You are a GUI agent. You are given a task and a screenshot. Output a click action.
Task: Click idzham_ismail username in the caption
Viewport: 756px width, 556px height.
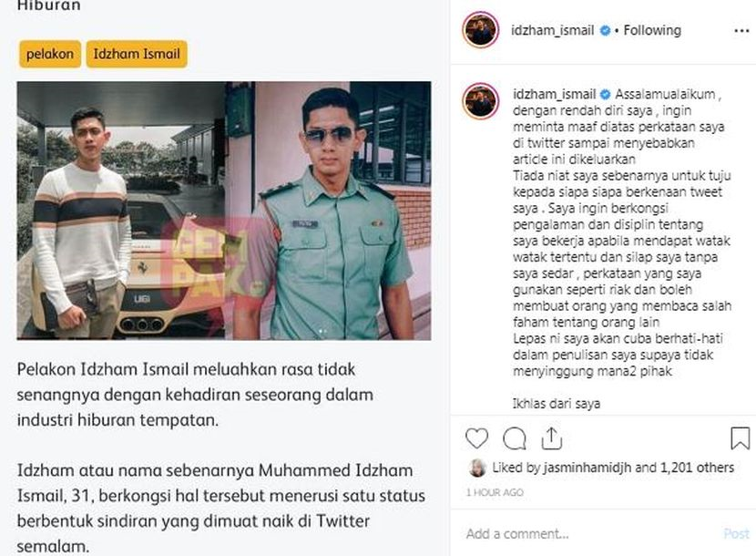[x=554, y=94]
